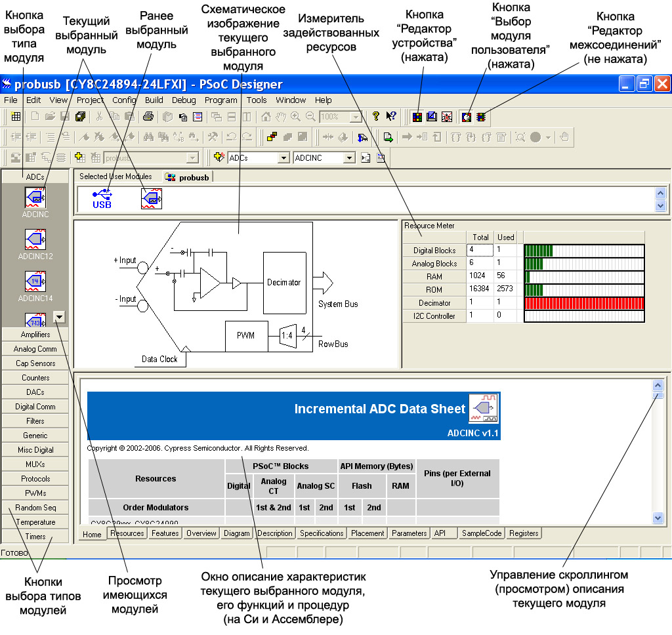The width and height of the screenshot is (672, 635).
Task: Expand the PWMs module category
Action: pos(35,493)
